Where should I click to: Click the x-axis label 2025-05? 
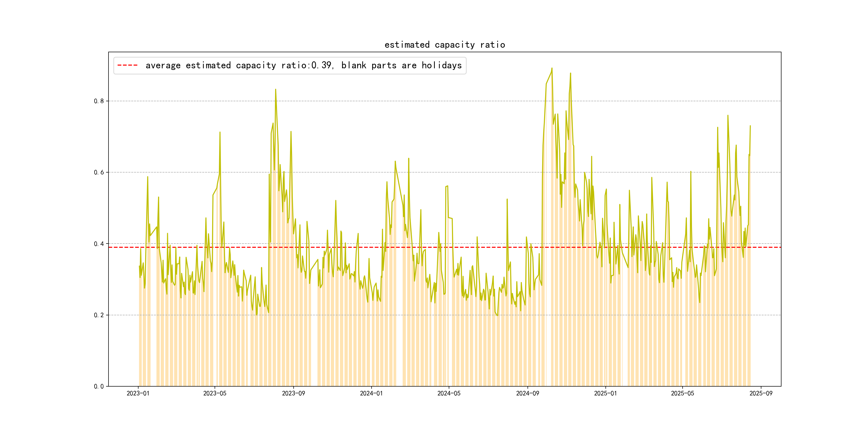(682, 393)
